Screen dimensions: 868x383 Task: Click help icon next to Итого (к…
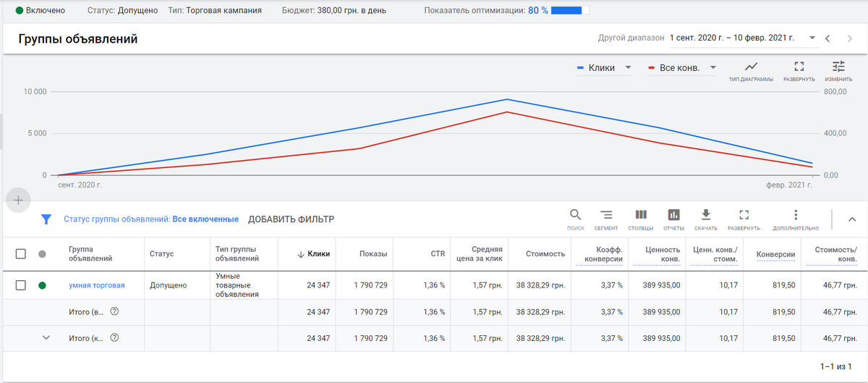pos(114,338)
